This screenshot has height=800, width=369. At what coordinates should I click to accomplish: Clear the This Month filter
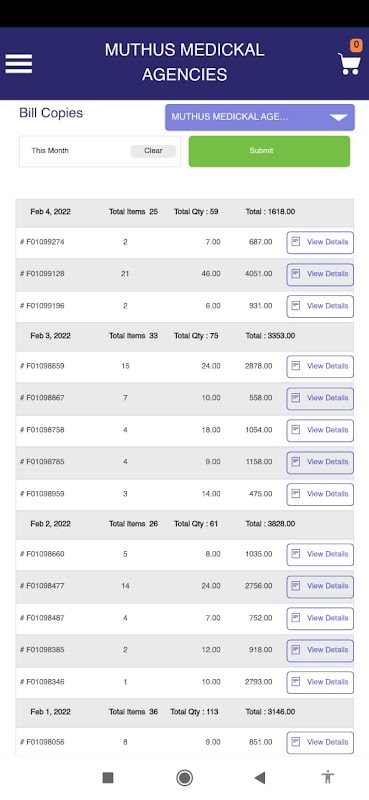click(153, 151)
